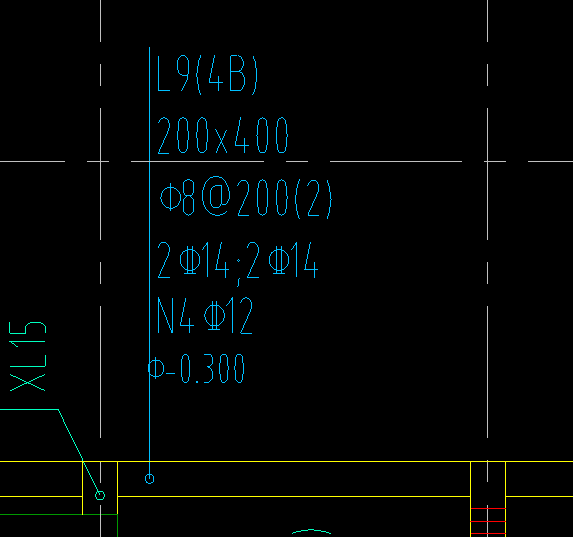Select the elevation text -0.300
Viewport: 573px width, 537px height.
(205, 368)
